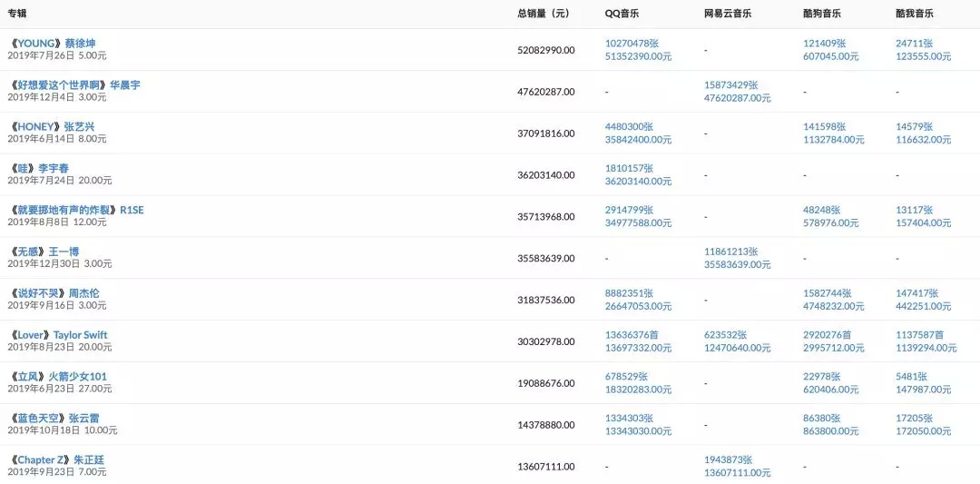Click 酷狗音乐 revenue 1132784.00元
The width and height of the screenshot is (980, 484).
click(834, 140)
